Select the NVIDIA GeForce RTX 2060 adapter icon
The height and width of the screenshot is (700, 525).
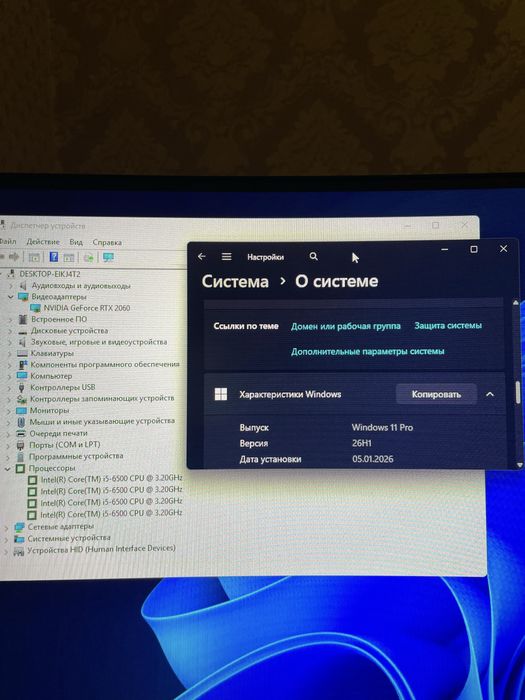pyautogui.click(x=35, y=308)
